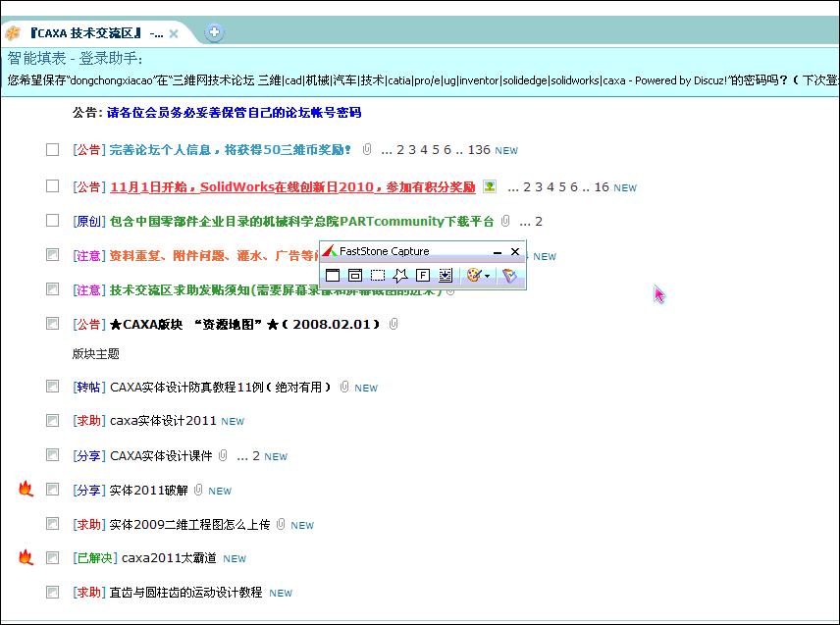Open FastStone Capture settings icon
The image size is (840, 625).
pyautogui.click(x=509, y=276)
